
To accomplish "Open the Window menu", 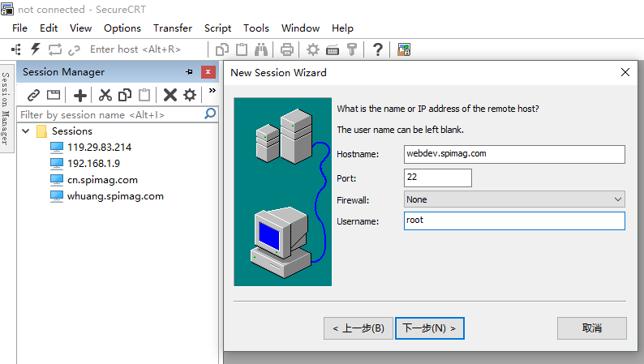I will [x=300, y=28].
